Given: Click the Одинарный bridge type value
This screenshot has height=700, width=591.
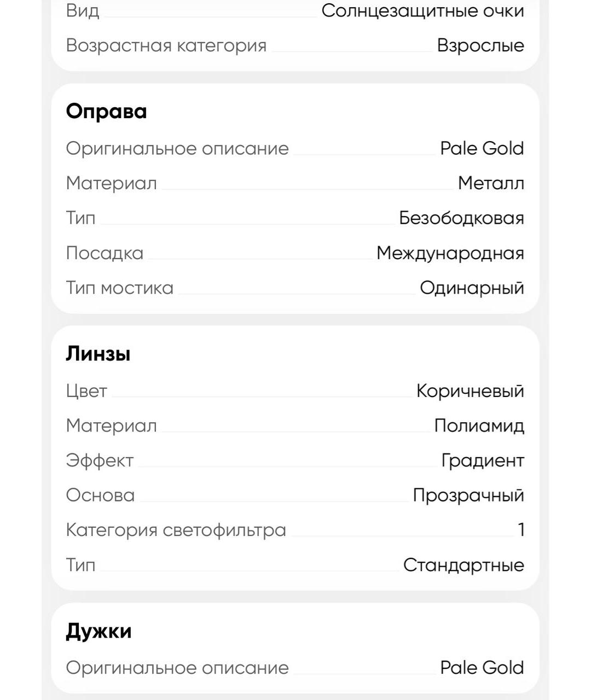Looking at the screenshot, I should [471, 288].
